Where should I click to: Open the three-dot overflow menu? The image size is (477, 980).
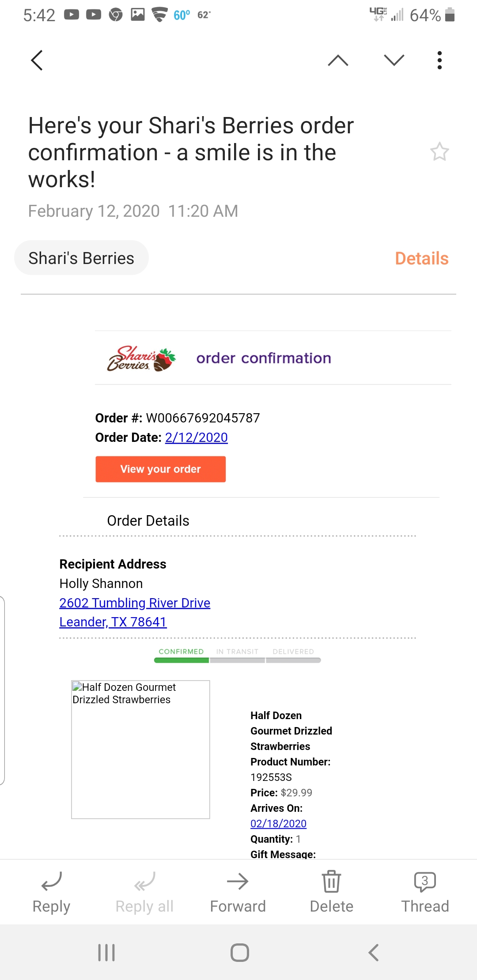click(x=439, y=60)
